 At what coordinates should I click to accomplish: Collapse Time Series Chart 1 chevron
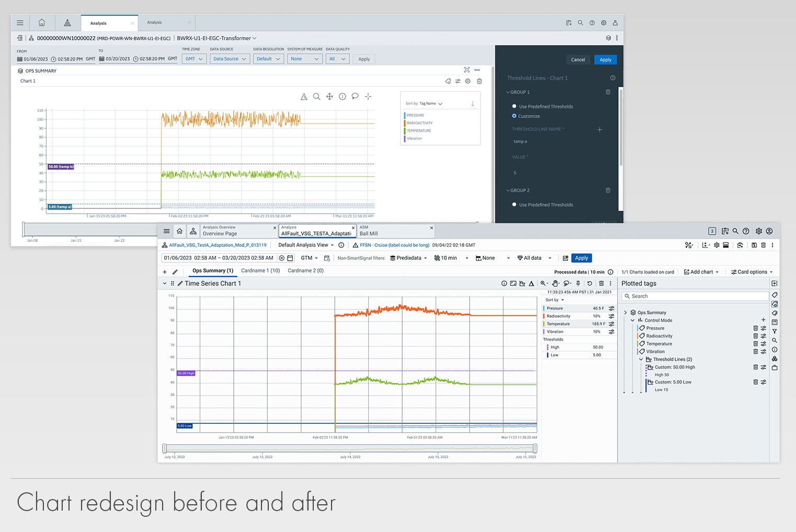coord(164,283)
